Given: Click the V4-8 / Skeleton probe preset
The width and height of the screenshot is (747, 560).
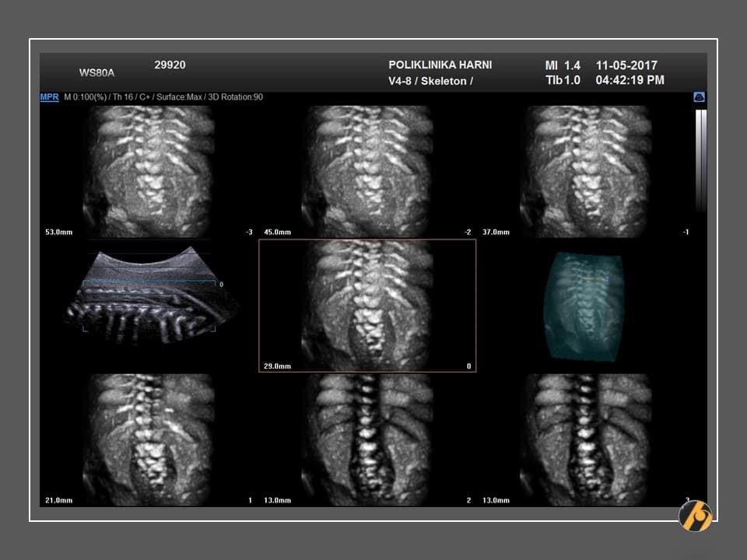Looking at the screenshot, I should (430, 81).
